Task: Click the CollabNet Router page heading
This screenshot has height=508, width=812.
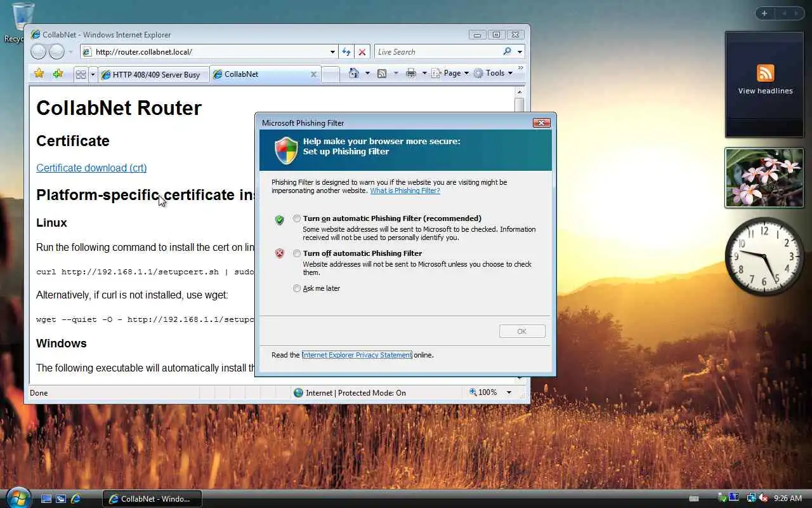Action: (119, 108)
